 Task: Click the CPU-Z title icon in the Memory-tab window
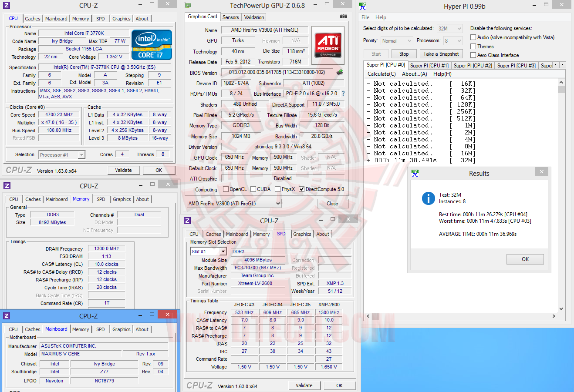7,186
